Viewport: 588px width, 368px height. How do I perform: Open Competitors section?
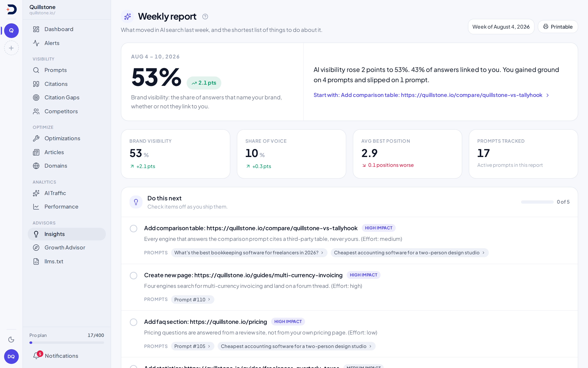pos(67,111)
